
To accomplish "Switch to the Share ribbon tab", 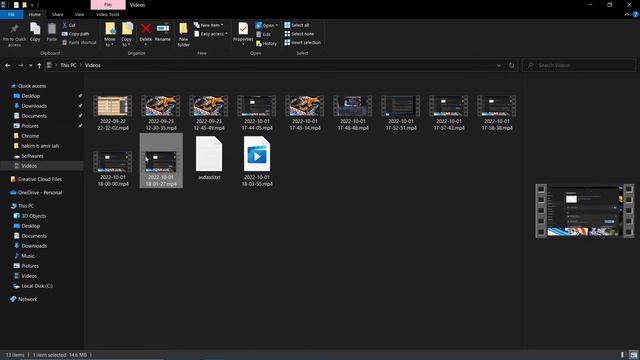I will (x=58, y=14).
